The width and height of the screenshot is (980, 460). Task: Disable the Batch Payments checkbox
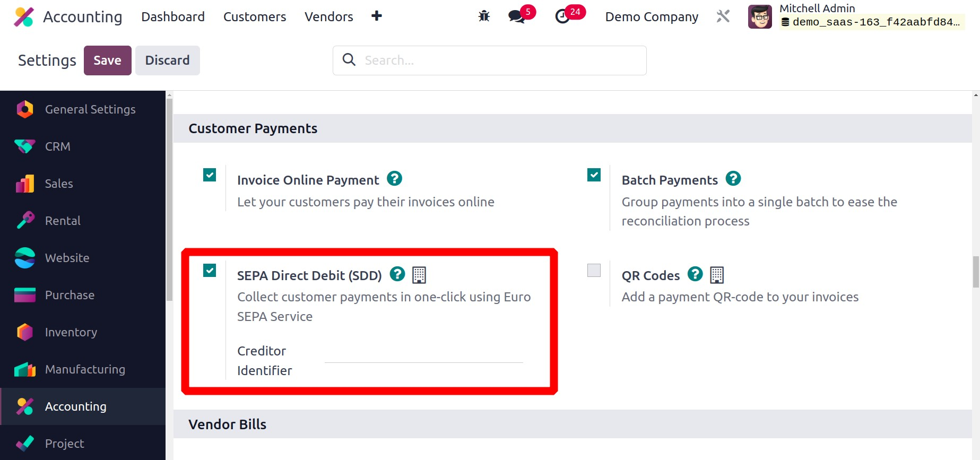[x=594, y=175]
